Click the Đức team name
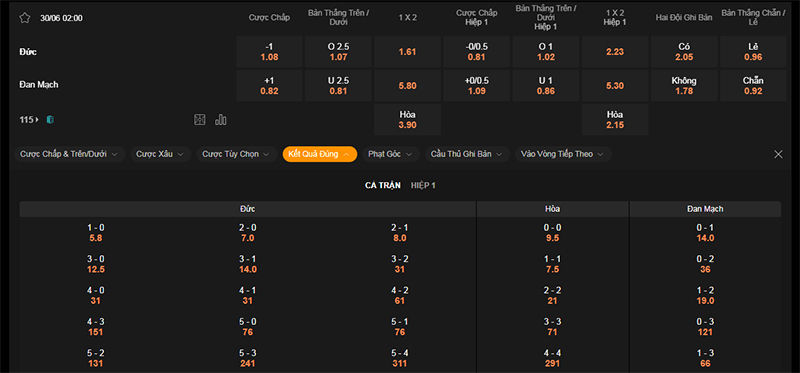This screenshot has height=373, width=800. point(28,52)
